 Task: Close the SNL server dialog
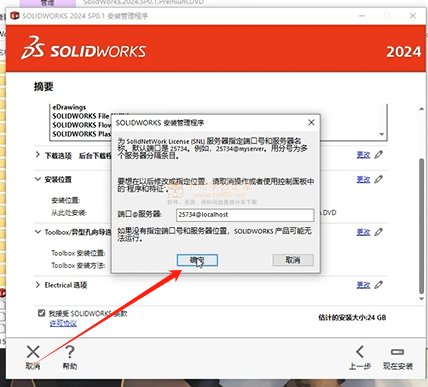pyautogui.click(x=311, y=123)
